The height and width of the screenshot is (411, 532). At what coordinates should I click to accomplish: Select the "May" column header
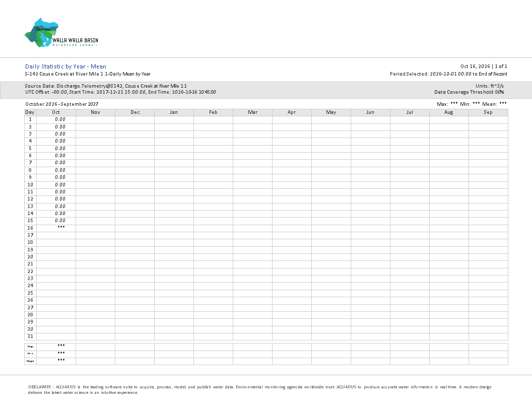tap(331, 112)
